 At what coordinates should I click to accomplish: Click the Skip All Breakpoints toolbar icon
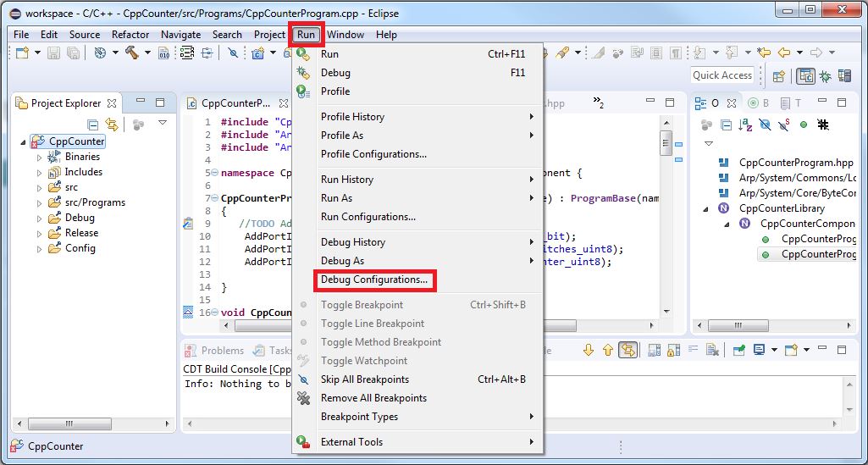233,53
